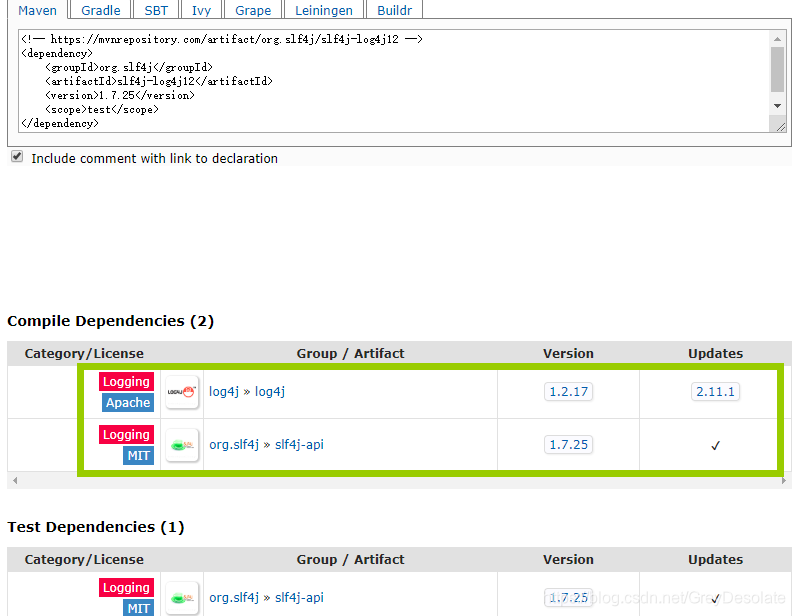The image size is (795, 616).
Task: Click the snippet textarea vertical scrollbar thumb
Action: [x=777, y=69]
